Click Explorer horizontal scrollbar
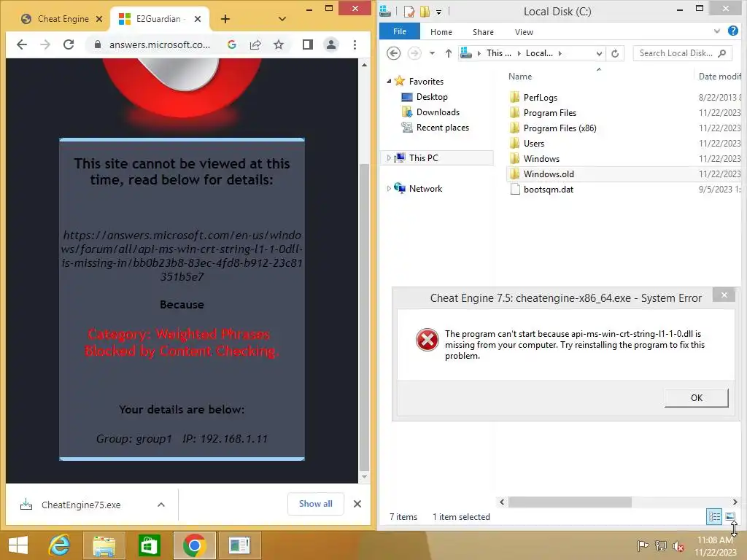747x560 pixels. pyautogui.click(x=570, y=502)
